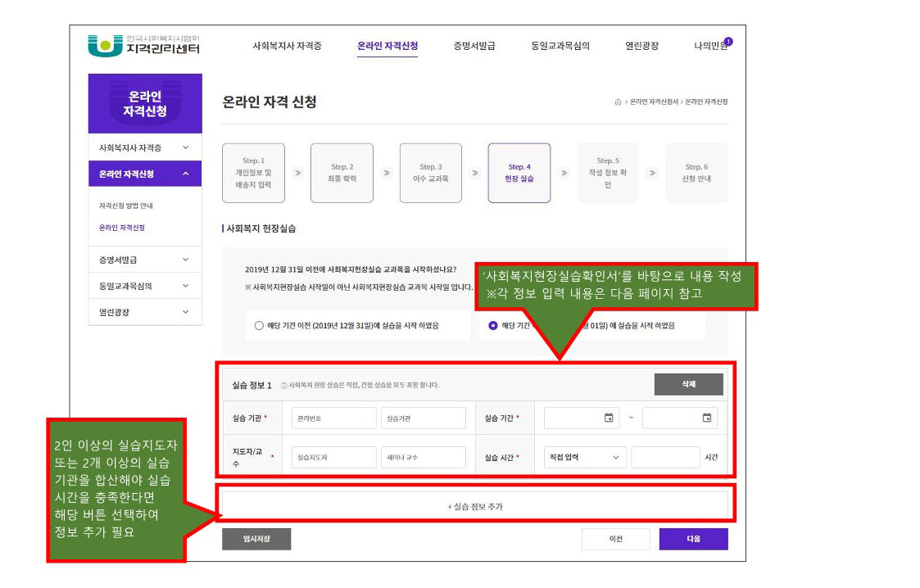
Task: Click the 임시저장 button
Action: (256, 540)
